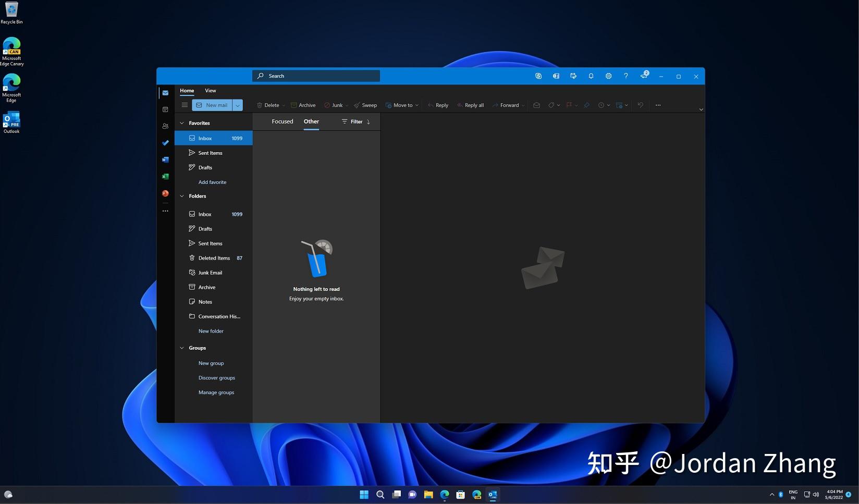Click the Discover groups link
The width and height of the screenshot is (859, 504).
click(217, 378)
